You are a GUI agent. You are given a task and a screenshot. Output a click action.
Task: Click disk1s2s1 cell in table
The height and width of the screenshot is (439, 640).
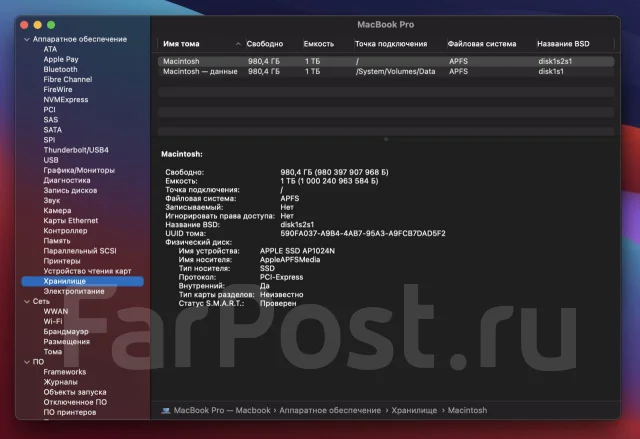(555, 61)
